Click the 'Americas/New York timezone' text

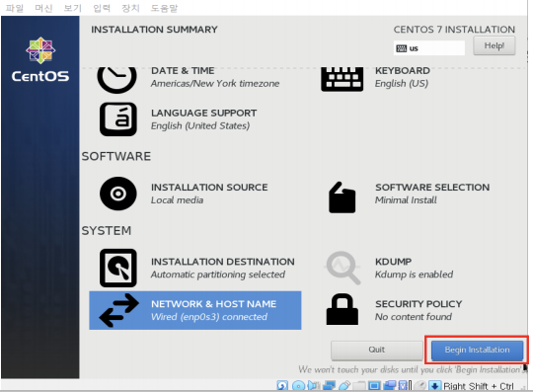pos(215,84)
